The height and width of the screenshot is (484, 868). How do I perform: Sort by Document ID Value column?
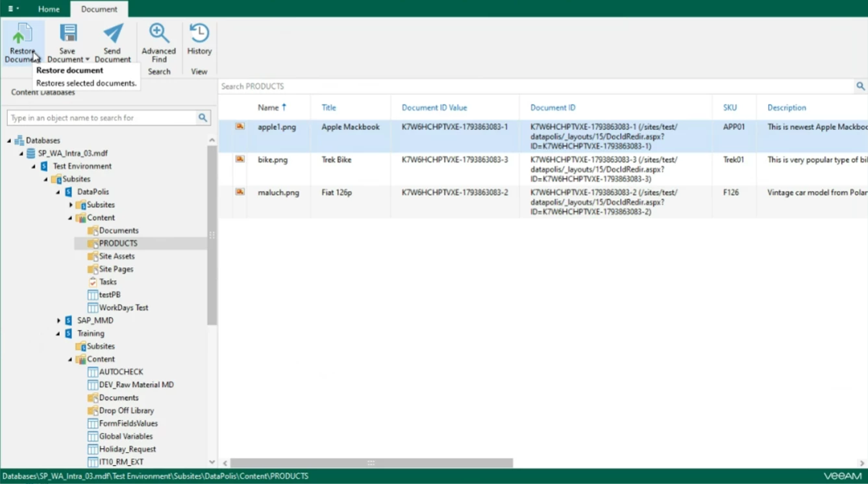[x=434, y=108]
